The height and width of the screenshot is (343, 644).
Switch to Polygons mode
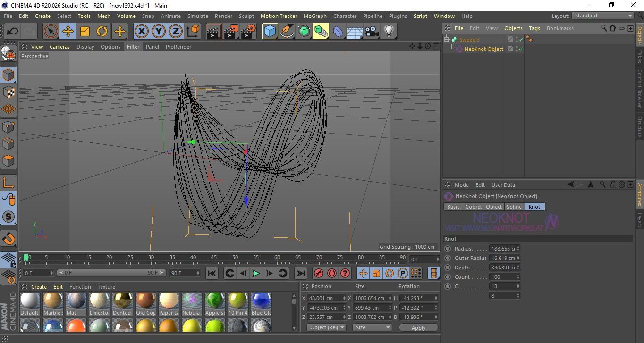pos(8,161)
